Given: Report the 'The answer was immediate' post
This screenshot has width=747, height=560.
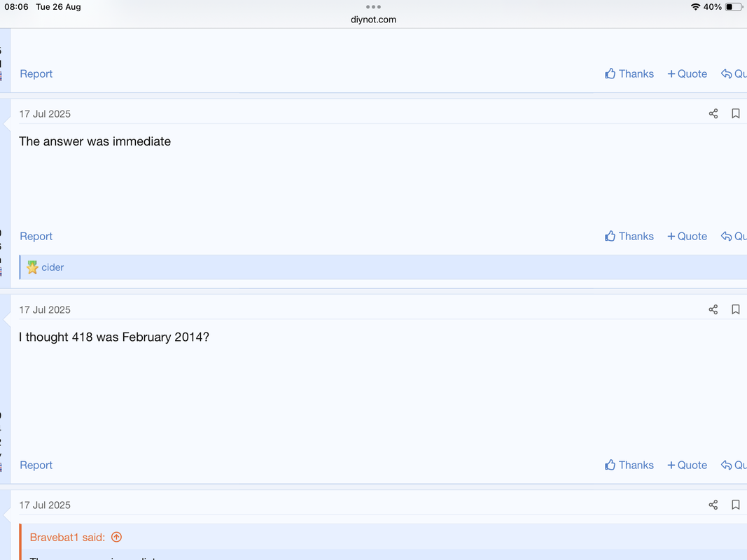Looking at the screenshot, I should click(x=36, y=236).
